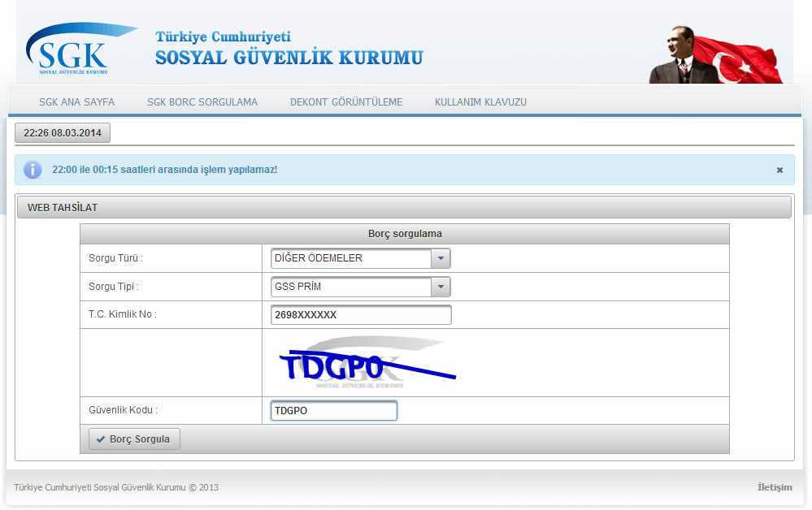Click the Borç sorgulama table header

click(x=404, y=234)
